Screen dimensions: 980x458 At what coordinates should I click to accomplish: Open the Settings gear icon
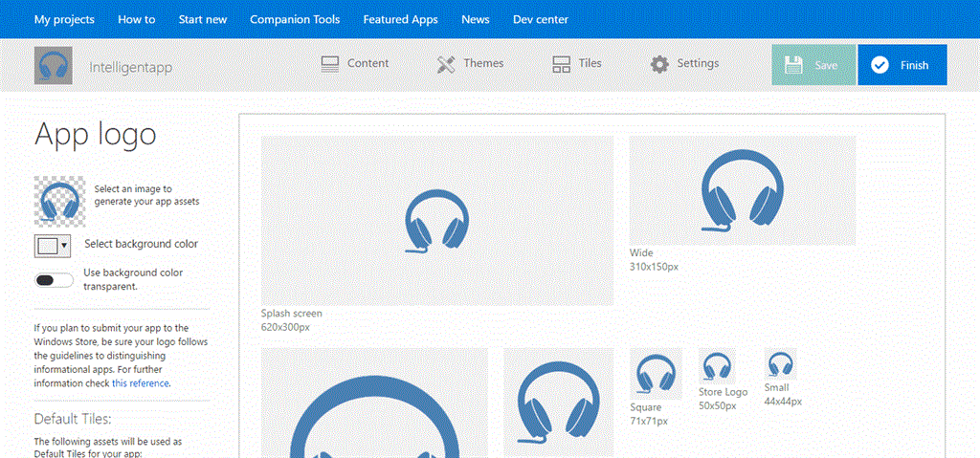pos(659,64)
